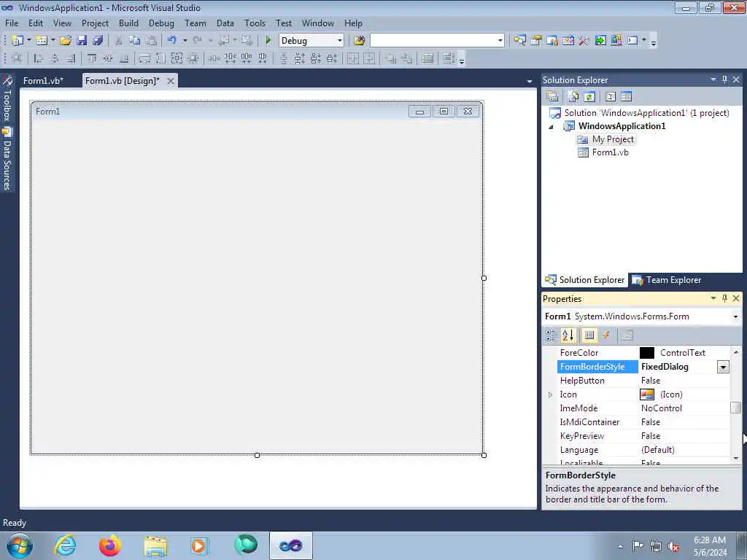Open the File menu
The height and width of the screenshot is (560, 747).
[x=12, y=23]
